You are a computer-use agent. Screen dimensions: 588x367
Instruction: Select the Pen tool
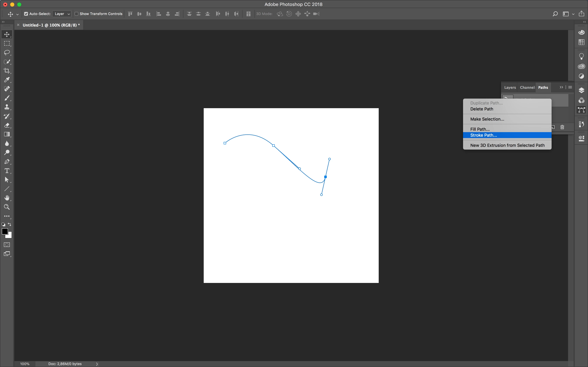7,162
